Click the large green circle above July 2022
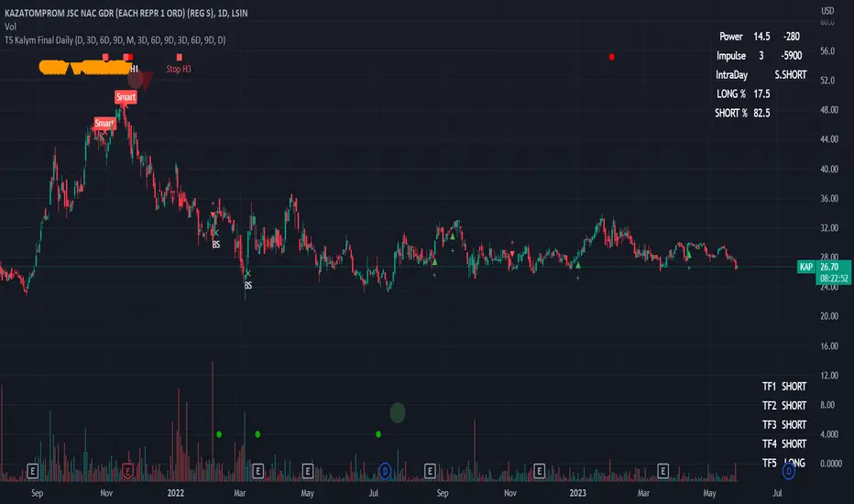The image size is (854, 504). click(398, 413)
